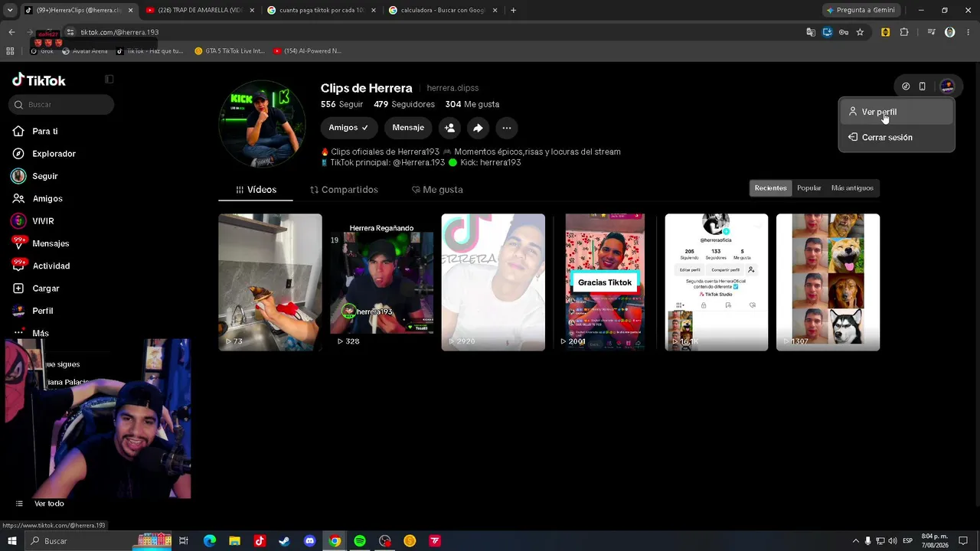Open the 556 Seguir following list
The image size is (980, 551).
(x=341, y=104)
